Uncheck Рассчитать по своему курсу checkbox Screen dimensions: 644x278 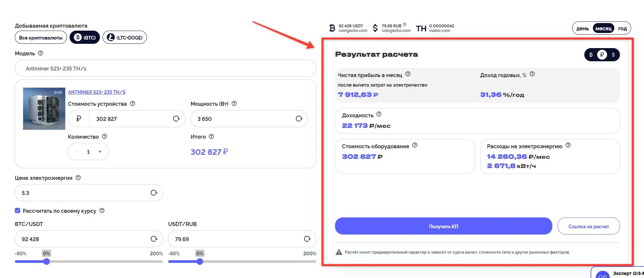tap(17, 210)
